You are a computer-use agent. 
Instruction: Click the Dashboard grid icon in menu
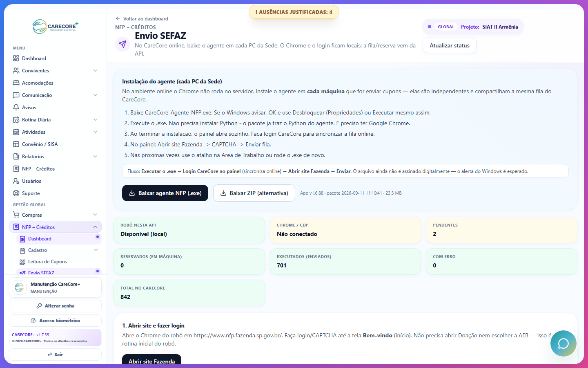(16, 58)
